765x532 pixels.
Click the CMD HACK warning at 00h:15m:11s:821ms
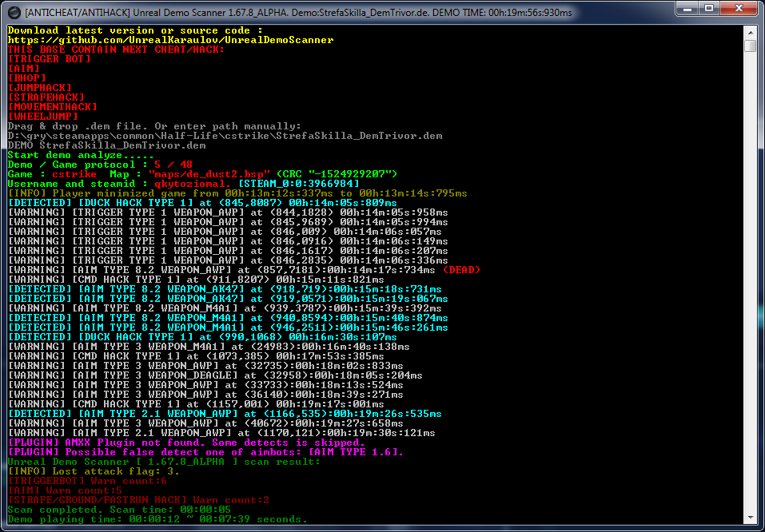196,280
